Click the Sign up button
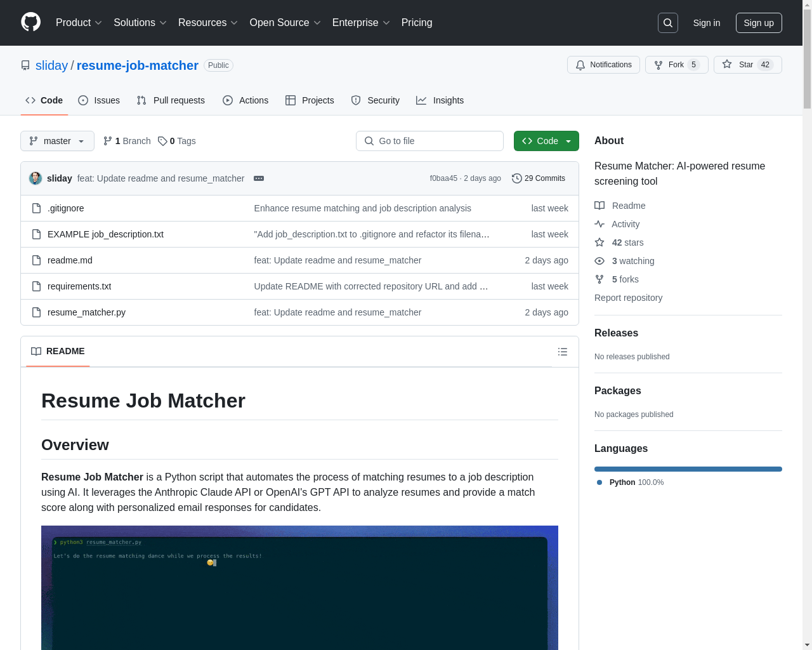This screenshot has width=812, height=650. tap(759, 23)
